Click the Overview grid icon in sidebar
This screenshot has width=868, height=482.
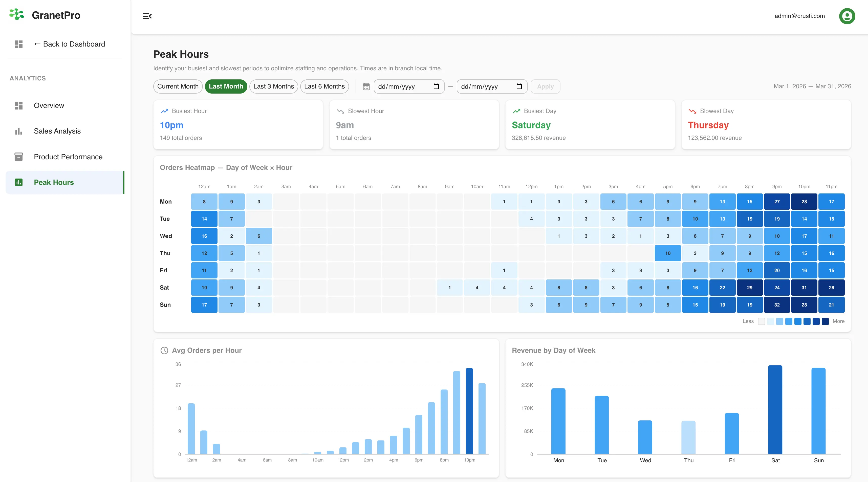(18, 105)
